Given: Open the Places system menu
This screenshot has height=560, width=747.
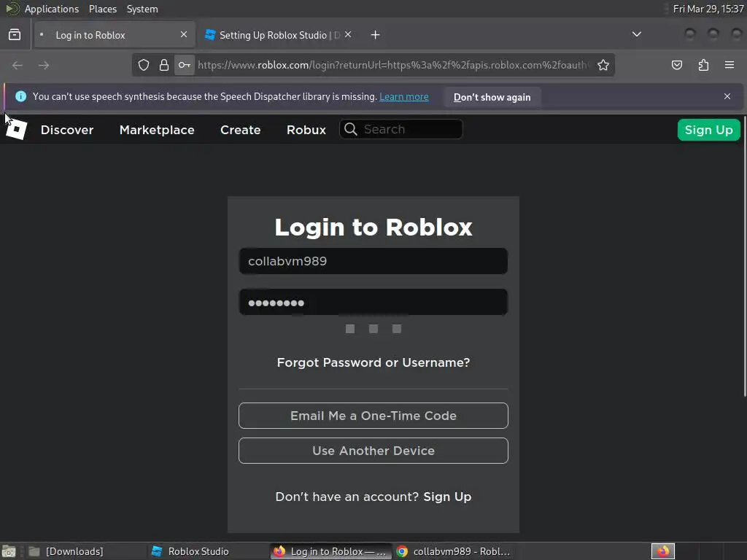Looking at the screenshot, I should pos(103,9).
